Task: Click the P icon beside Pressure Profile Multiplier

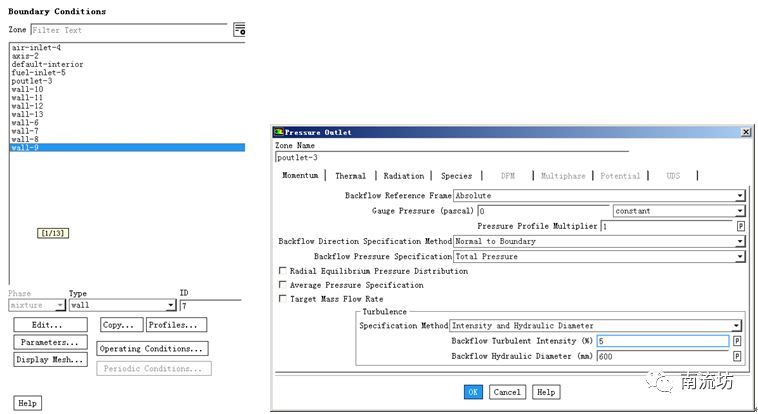Action: tap(740, 226)
